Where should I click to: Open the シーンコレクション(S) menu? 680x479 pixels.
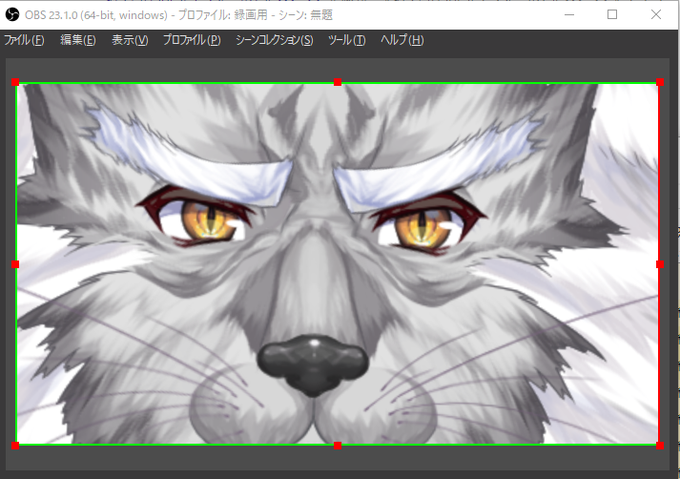point(275,40)
